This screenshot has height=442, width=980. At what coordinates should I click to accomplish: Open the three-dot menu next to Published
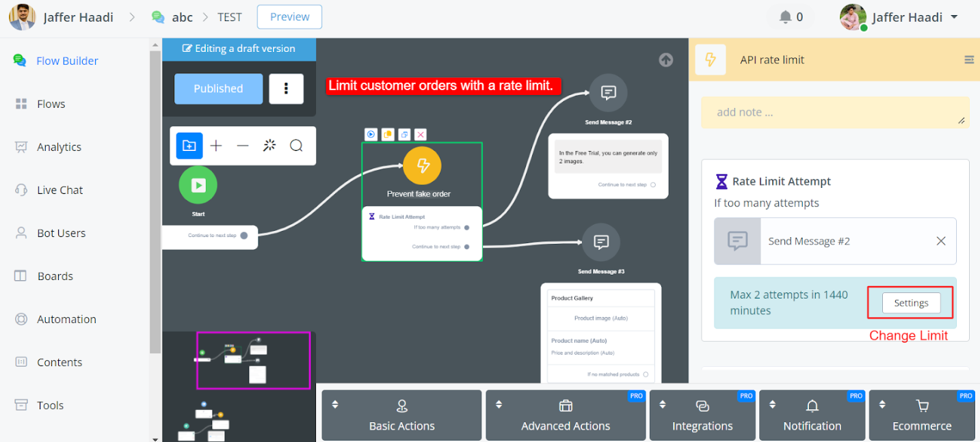point(286,89)
